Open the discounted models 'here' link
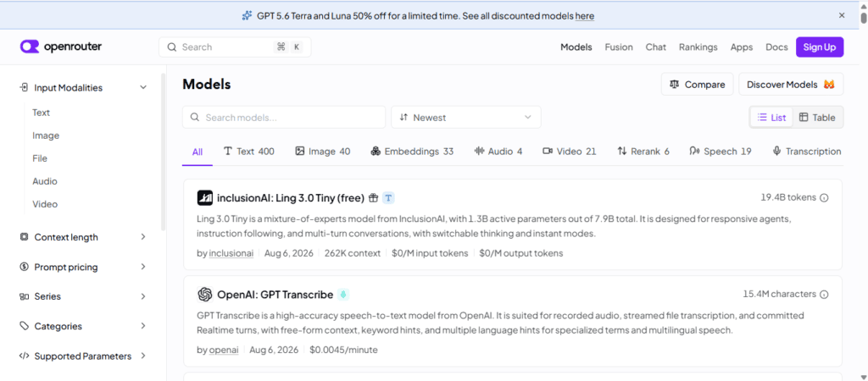This screenshot has width=868, height=381. (585, 16)
